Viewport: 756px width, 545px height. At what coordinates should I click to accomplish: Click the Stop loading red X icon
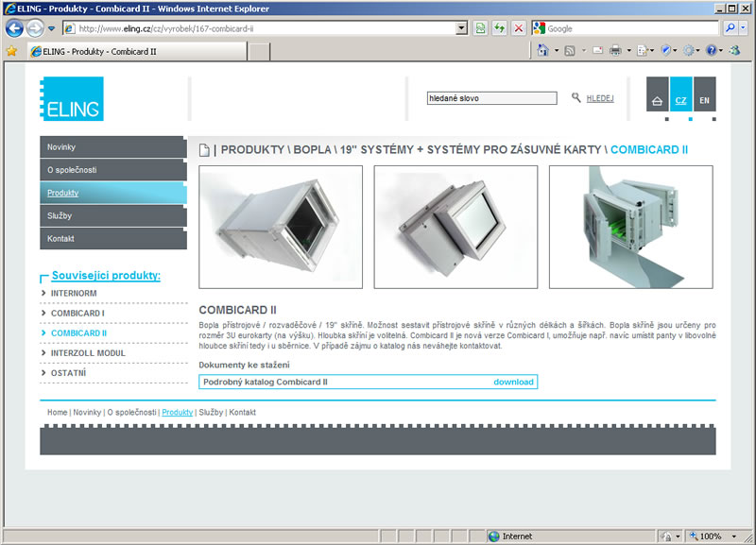point(518,28)
